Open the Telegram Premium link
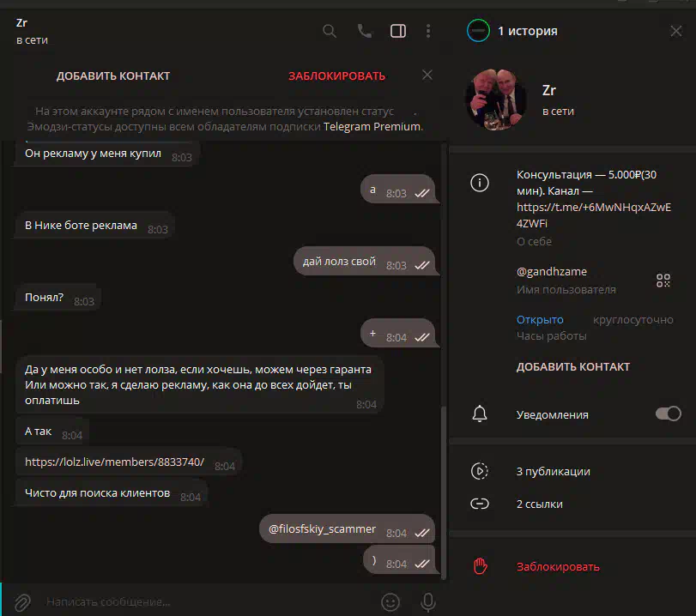This screenshot has width=696, height=616. 372,127
